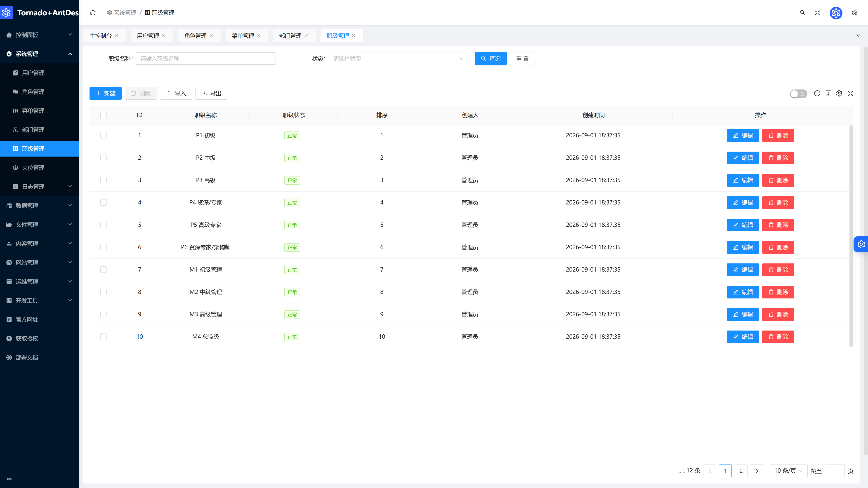Toggle the 关 switch above table
This screenshot has height=488, width=868.
[x=799, y=94]
